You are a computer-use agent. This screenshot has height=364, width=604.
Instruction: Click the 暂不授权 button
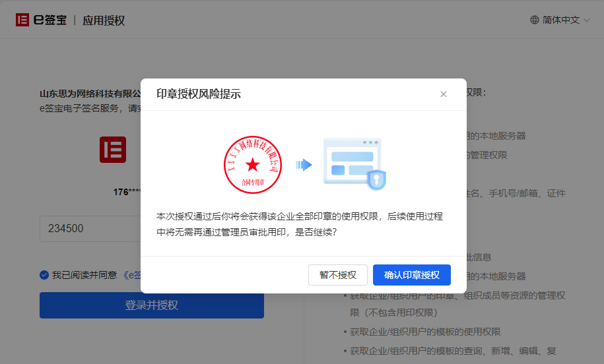pyautogui.click(x=338, y=275)
